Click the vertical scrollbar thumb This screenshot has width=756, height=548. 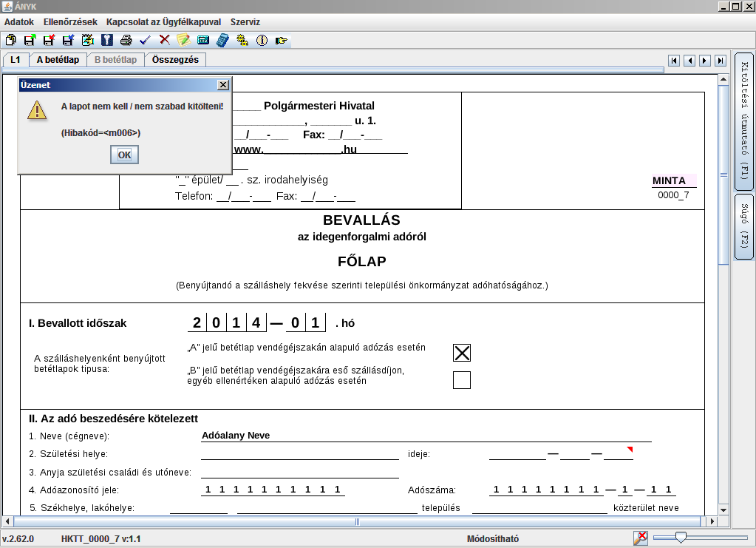tap(723, 175)
